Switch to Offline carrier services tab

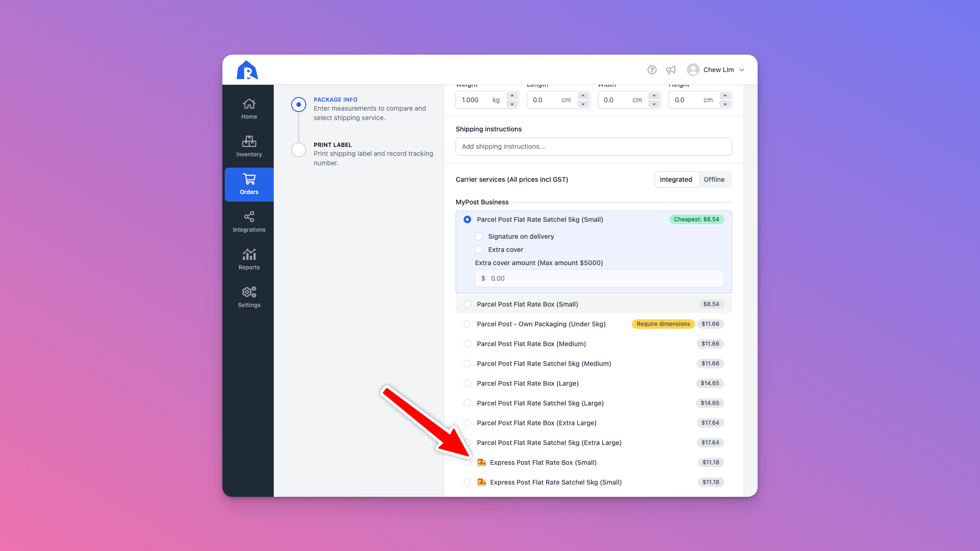[x=714, y=179]
